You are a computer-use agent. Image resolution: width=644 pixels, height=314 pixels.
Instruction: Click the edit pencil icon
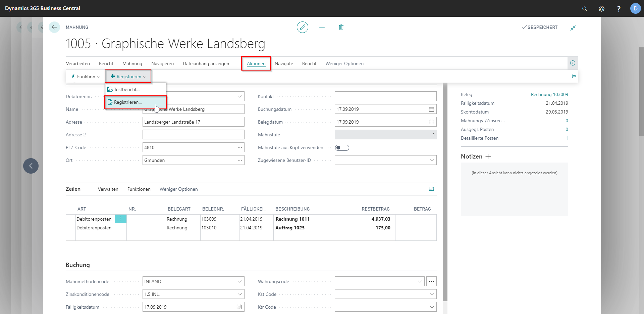click(303, 27)
